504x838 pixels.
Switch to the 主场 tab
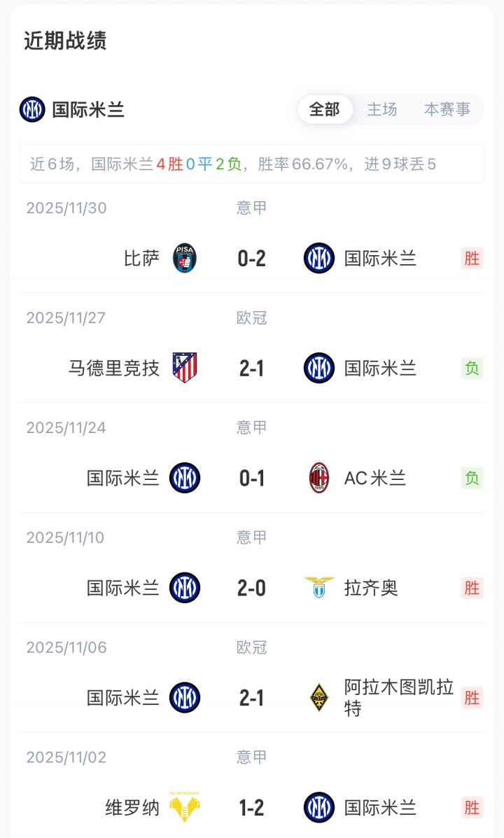(382, 109)
